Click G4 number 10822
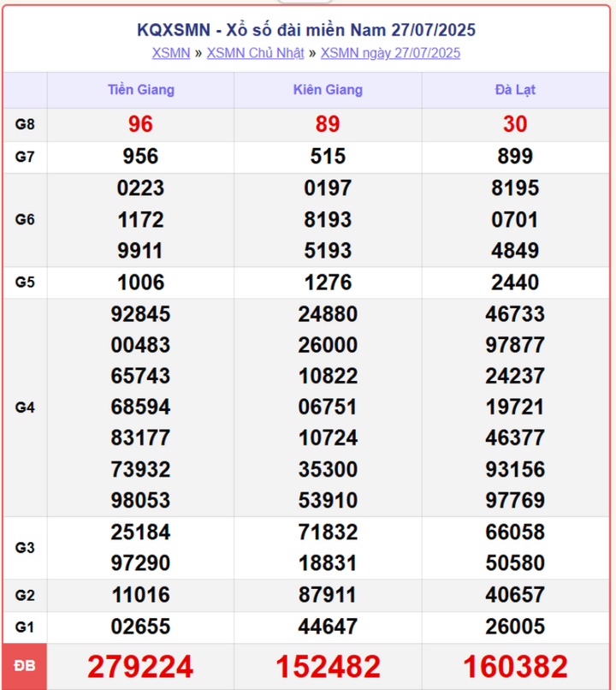This screenshot has width=616, height=690. coord(328,376)
